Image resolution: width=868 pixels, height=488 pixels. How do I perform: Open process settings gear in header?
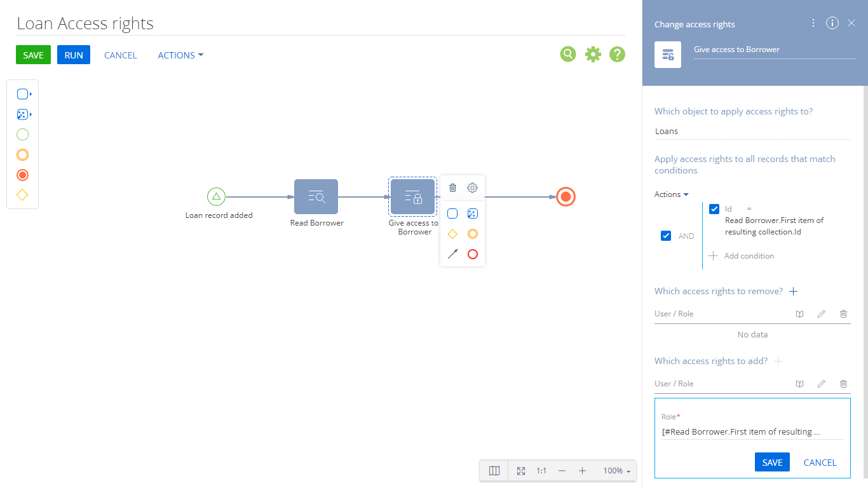[x=593, y=55]
